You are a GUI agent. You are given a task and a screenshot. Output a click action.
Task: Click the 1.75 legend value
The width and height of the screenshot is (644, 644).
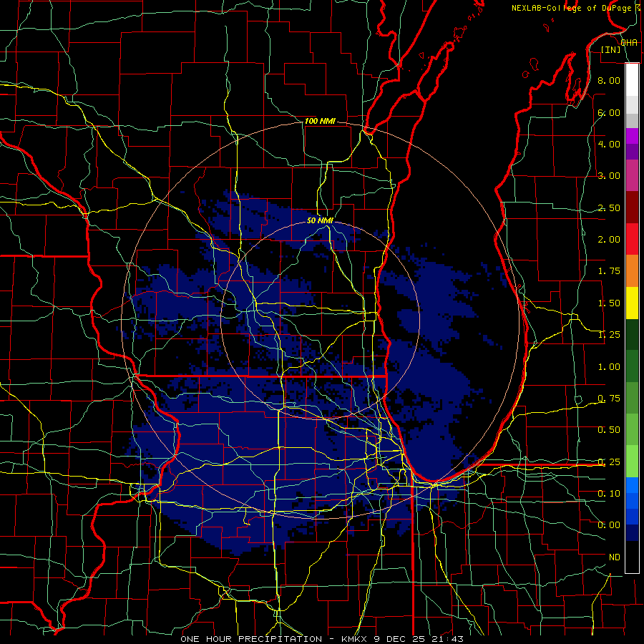coord(609,271)
